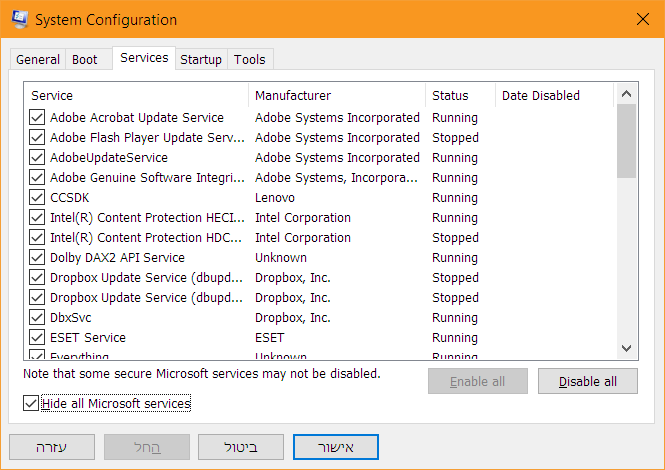Click the Disable all button
This screenshot has width=665, height=470.
588,381
